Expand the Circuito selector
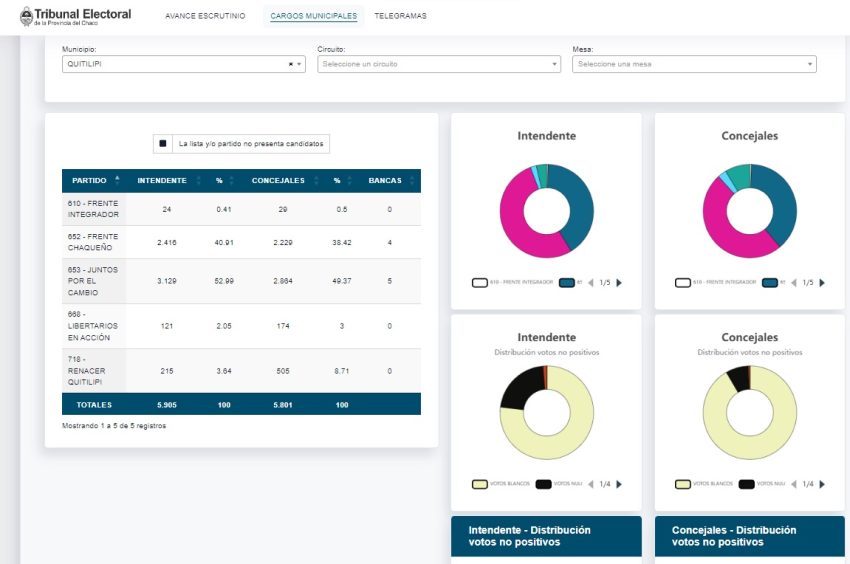The image size is (850, 564). pyautogui.click(x=438, y=64)
